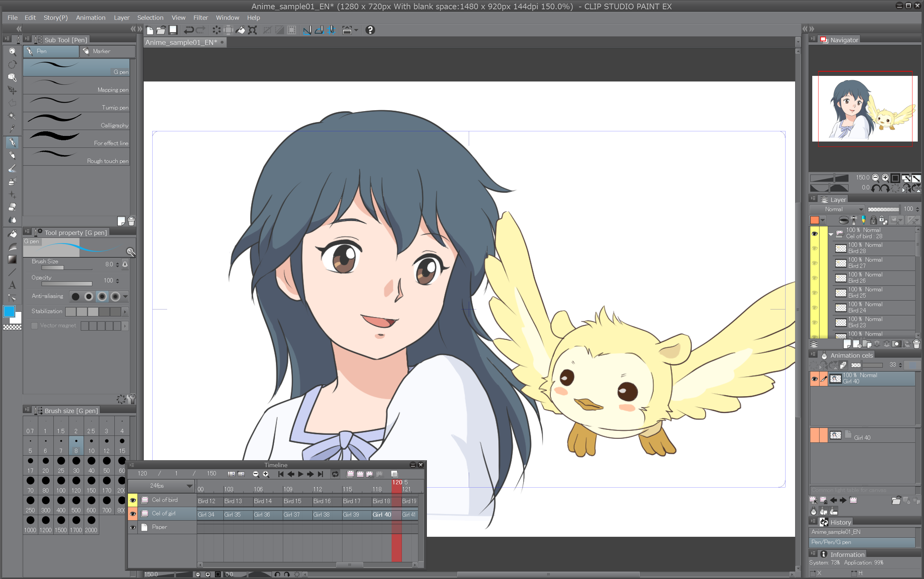Image resolution: width=924 pixels, height=579 pixels.
Task: Click the Save icon in command bar
Action: pyautogui.click(x=173, y=30)
